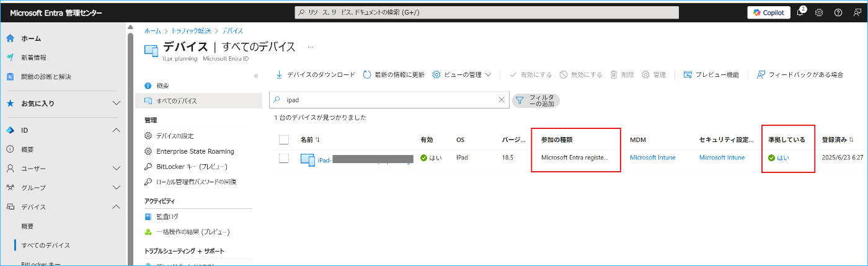Collapse the デバイス section chevron
The height and width of the screenshot is (266, 868).
[x=116, y=206]
